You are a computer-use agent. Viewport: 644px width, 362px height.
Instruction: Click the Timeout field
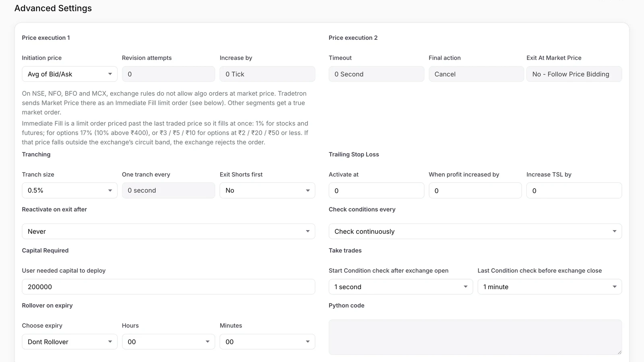(376, 74)
